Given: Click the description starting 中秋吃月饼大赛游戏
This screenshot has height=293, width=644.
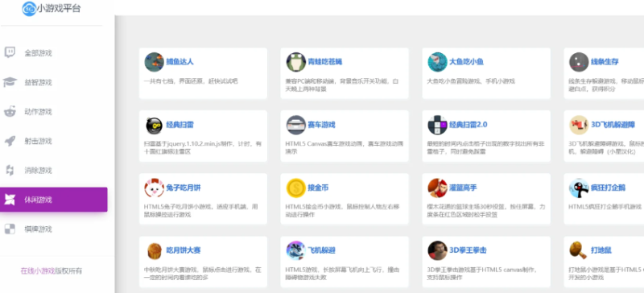Looking at the screenshot, I should click(x=203, y=274).
